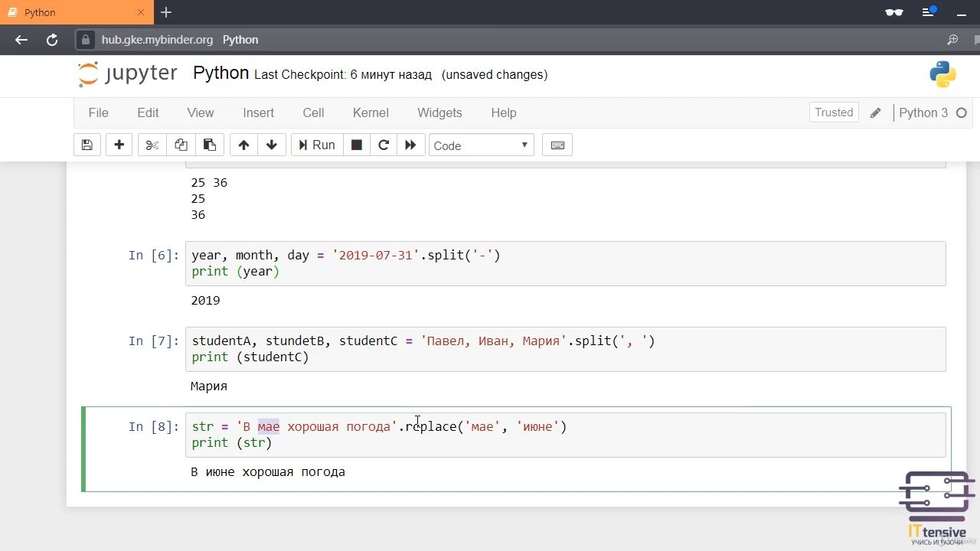Viewport: 980px width, 551px height.
Task: Open the Kernel menu
Action: click(x=371, y=112)
